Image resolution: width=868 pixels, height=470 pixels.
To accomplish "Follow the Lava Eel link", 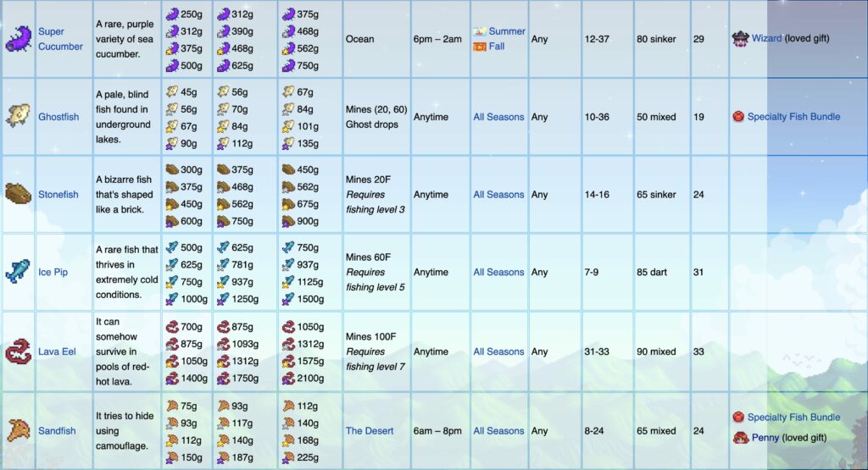I will point(57,351).
